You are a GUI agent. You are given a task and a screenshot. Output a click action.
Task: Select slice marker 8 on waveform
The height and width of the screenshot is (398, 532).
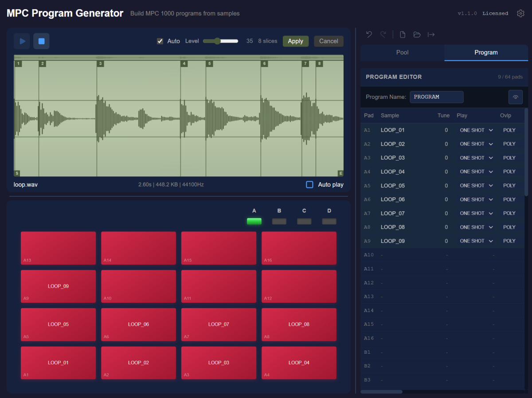click(319, 64)
